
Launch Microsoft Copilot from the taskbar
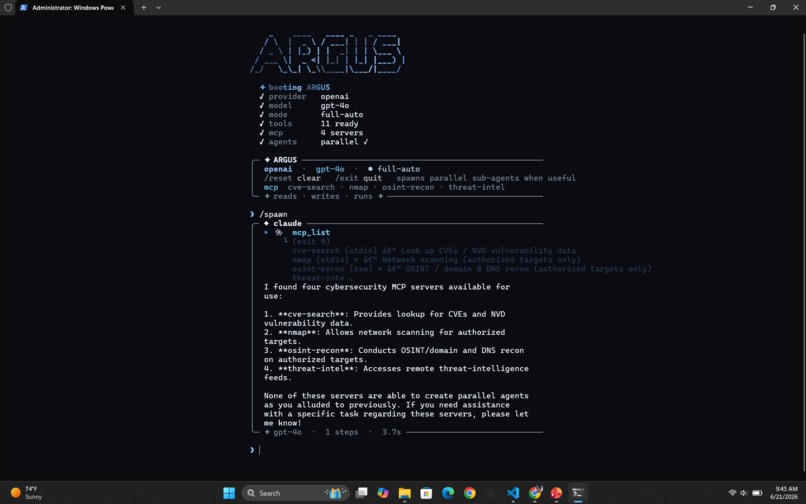tap(383, 493)
